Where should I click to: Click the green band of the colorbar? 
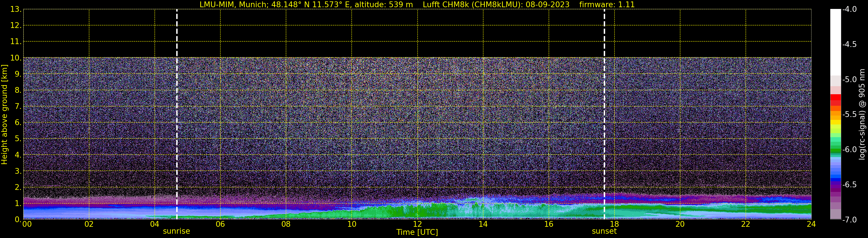(x=835, y=151)
